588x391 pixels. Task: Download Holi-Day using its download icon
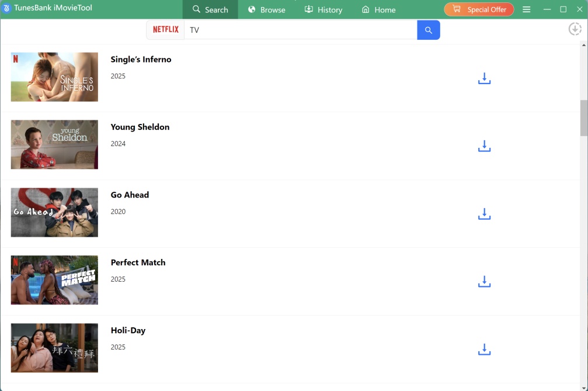[x=484, y=350]
